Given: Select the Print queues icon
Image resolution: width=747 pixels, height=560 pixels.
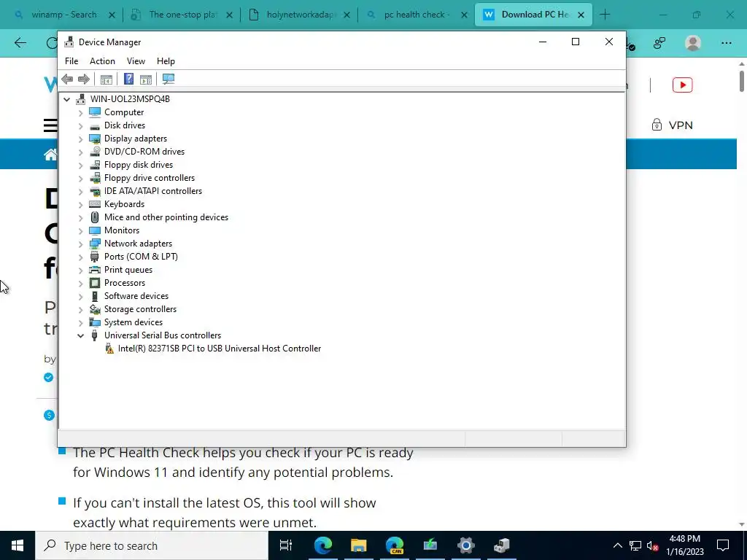Looking at the screenshot, I should tap(95, 270).
